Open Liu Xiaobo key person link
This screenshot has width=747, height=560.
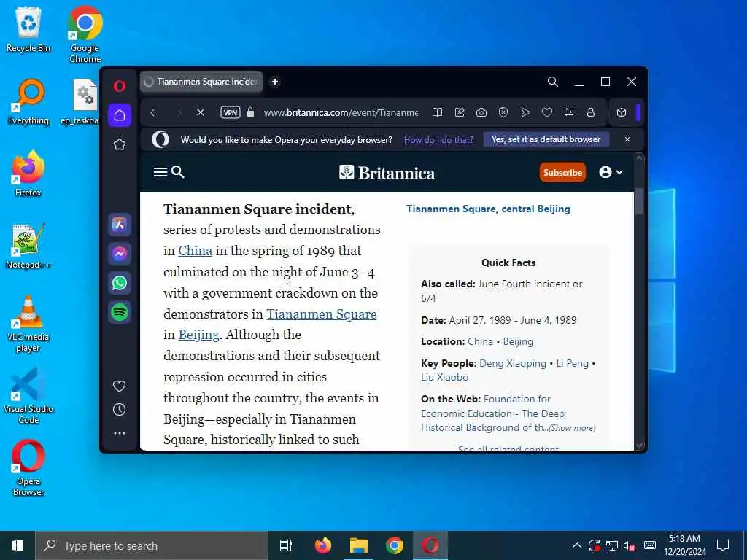[x=444, y=378]
